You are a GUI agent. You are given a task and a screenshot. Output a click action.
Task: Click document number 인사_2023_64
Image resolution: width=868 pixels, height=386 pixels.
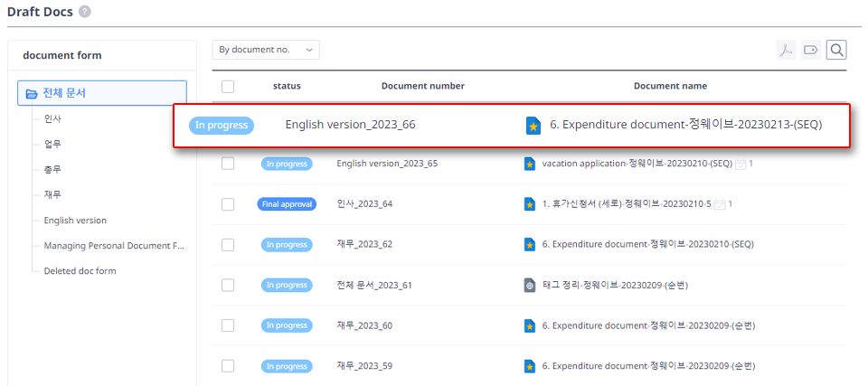pos(364,204)
